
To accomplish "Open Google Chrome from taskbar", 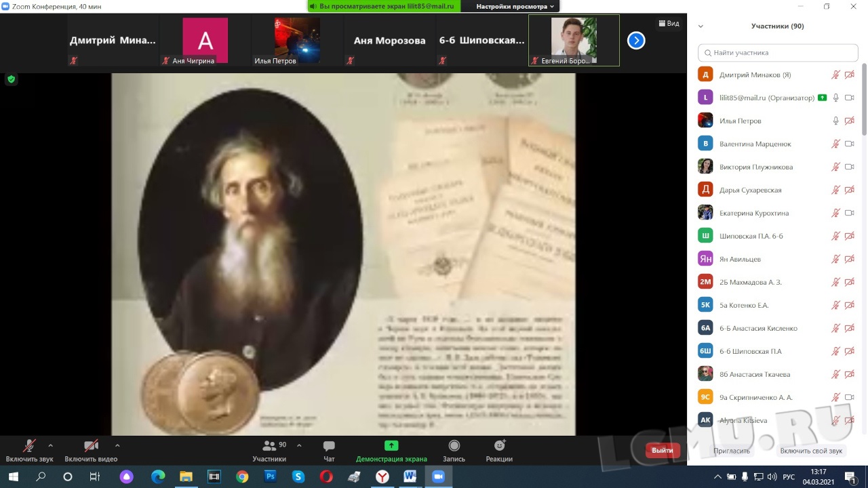I will 242,476.
